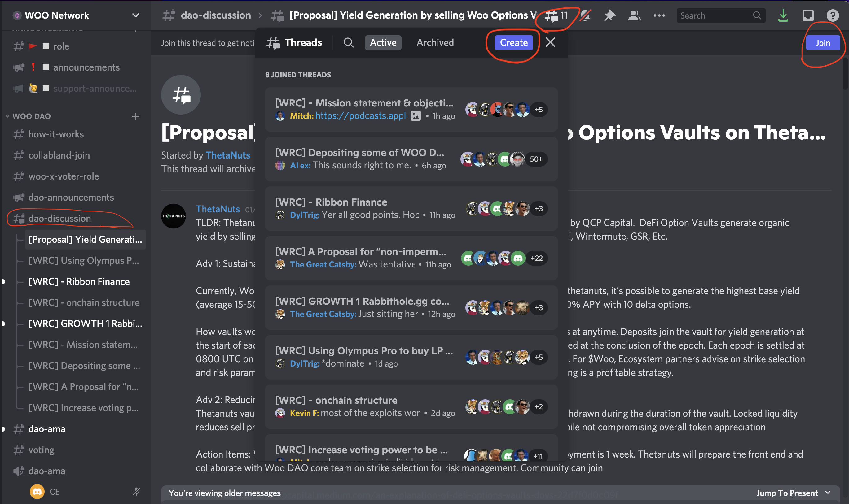Click ThetaNuts in Started by line
This screenshot has height=504, width=849.
tap(228, 155)
